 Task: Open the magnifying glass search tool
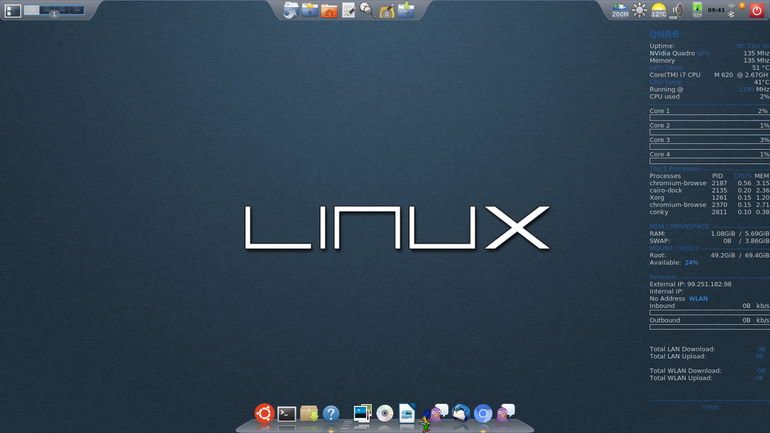(x=367, y=10)
